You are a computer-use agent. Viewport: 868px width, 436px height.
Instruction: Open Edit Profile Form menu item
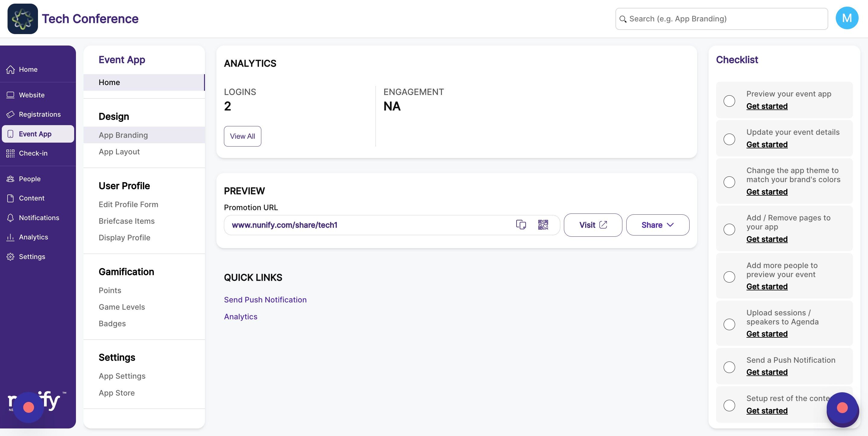(128, 204)
